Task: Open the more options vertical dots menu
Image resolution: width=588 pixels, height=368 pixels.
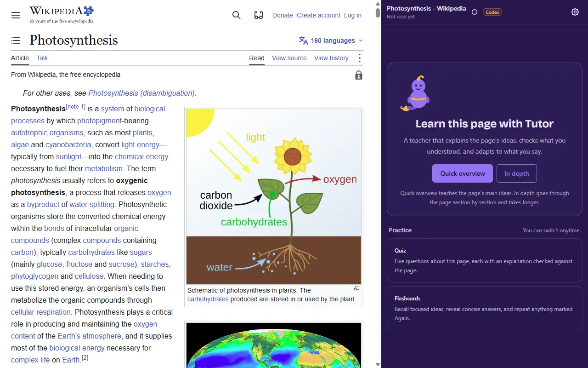Action: [360, 58]
